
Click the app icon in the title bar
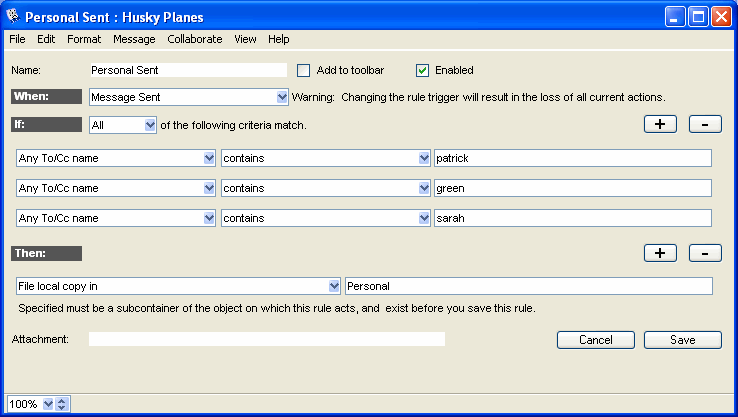(x=13, y=17)
